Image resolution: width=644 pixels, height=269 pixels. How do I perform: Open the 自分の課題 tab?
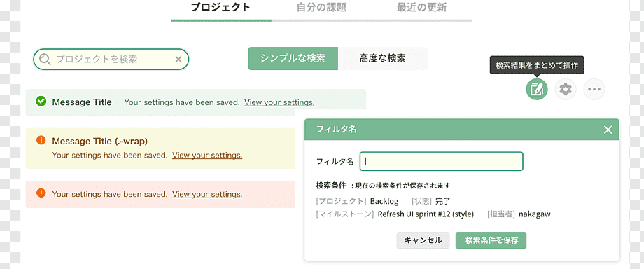pos(321,8)
